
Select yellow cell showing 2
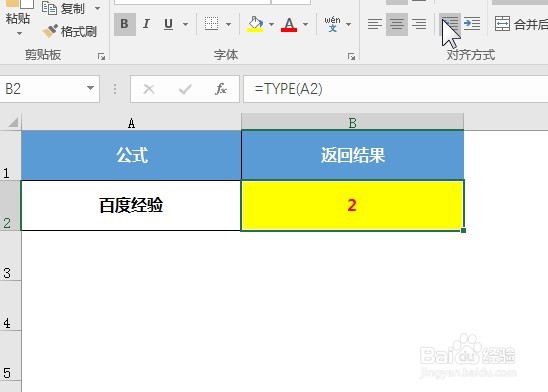(353, 205)
